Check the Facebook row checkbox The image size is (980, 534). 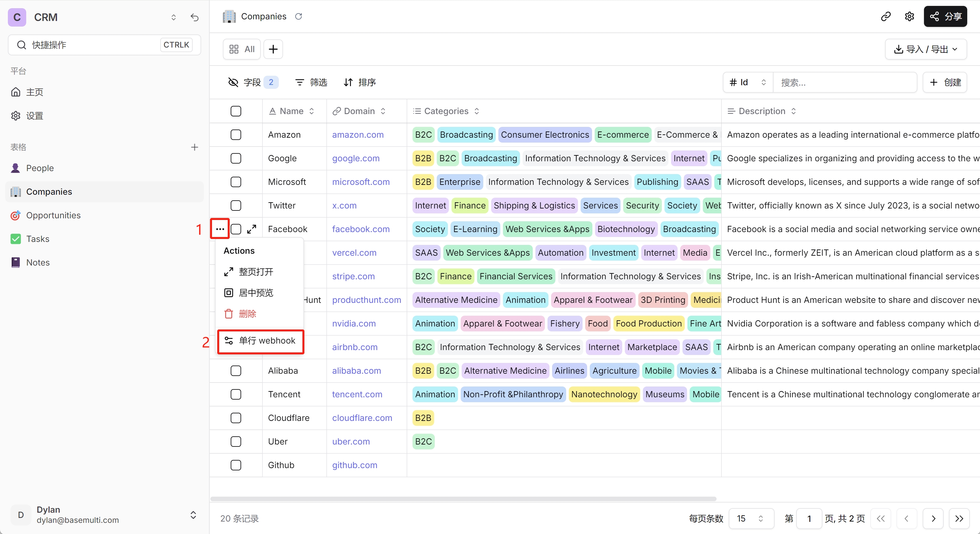(236, 229)
